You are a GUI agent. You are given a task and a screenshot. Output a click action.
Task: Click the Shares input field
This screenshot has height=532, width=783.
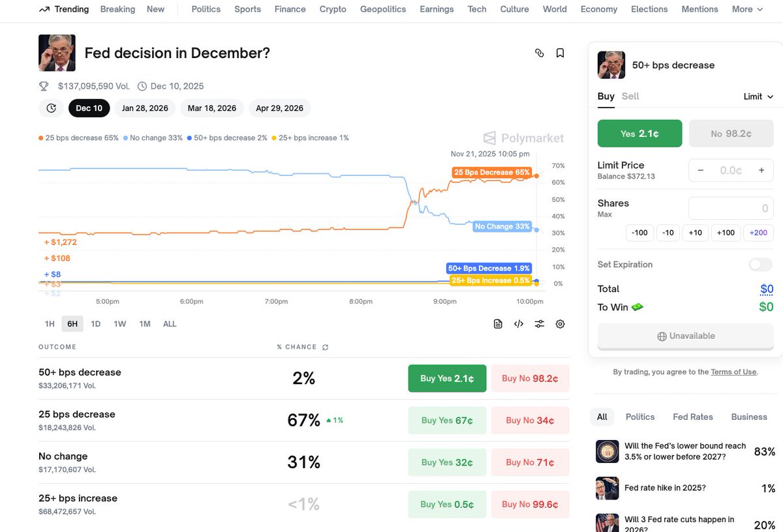point(731,209)
